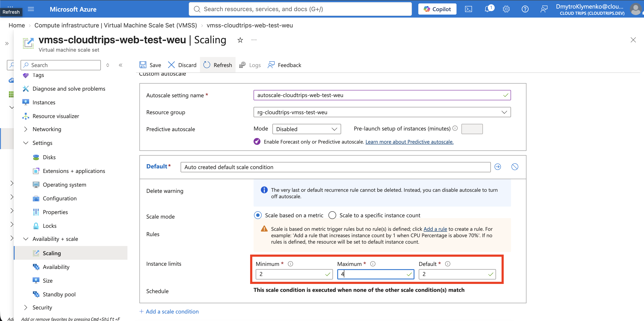Open Compute infrastructure VMSS breadcrumb
The height and width of the screenshot is (321, 644).
(115, 25)
